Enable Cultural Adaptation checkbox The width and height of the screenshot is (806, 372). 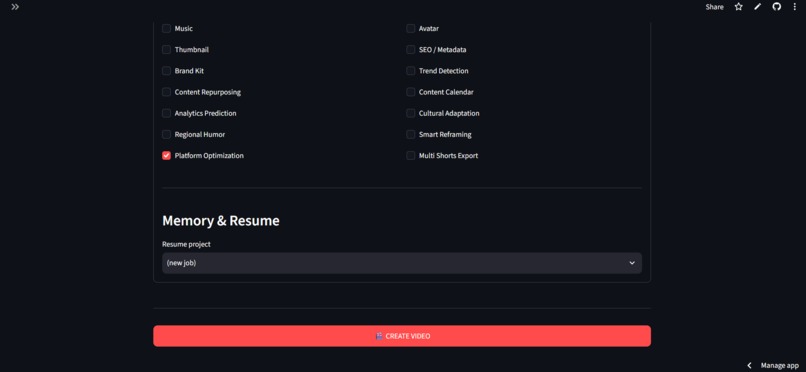click(411, 113)
